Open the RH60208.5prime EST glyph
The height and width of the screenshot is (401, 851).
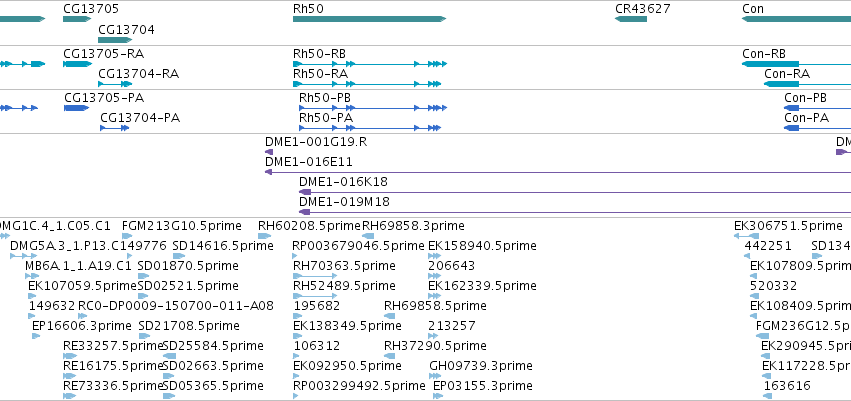pos(264,236)
